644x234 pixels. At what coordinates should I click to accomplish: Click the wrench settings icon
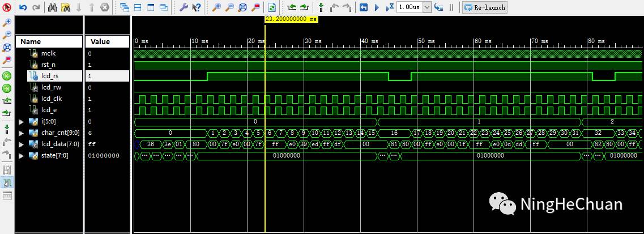184,7
